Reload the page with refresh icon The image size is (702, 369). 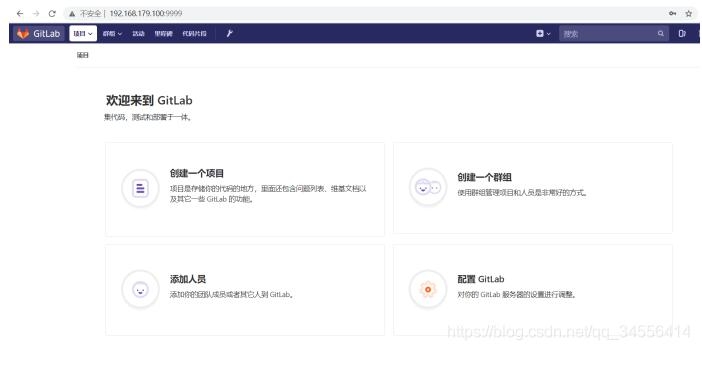(52, 13)
